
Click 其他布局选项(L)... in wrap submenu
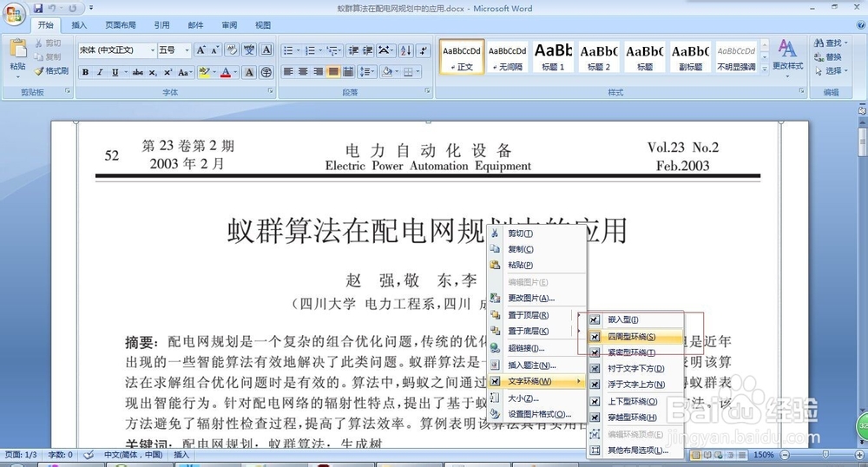click(635, 451)
